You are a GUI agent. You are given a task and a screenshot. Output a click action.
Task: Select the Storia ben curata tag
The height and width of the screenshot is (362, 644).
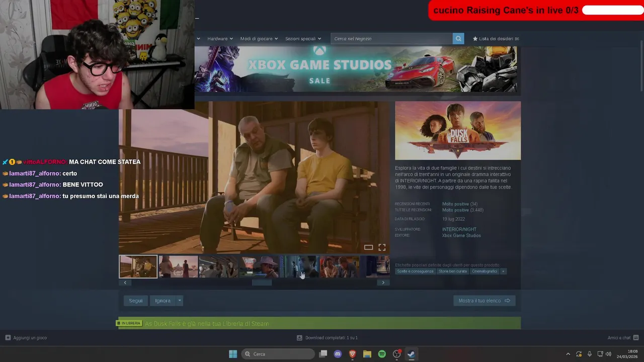coord(453,271)
